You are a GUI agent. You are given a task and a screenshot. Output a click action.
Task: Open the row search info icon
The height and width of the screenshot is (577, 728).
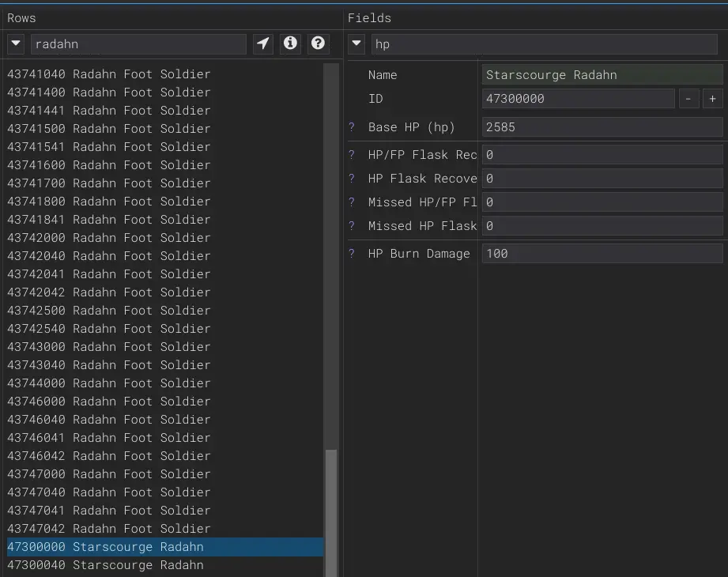coord(291,43)
